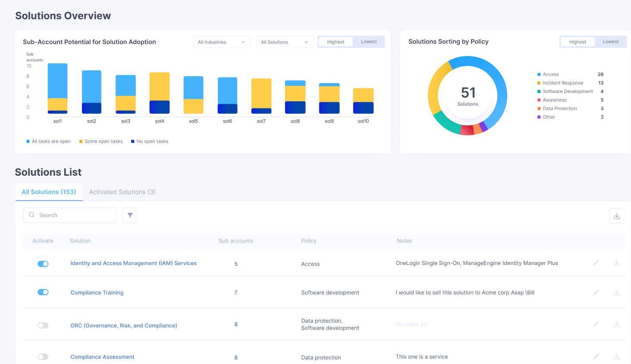The width and height of the screenshot is (631, 364).
Task: Click the sol1 bar in the chart
Action: point(57,89)
